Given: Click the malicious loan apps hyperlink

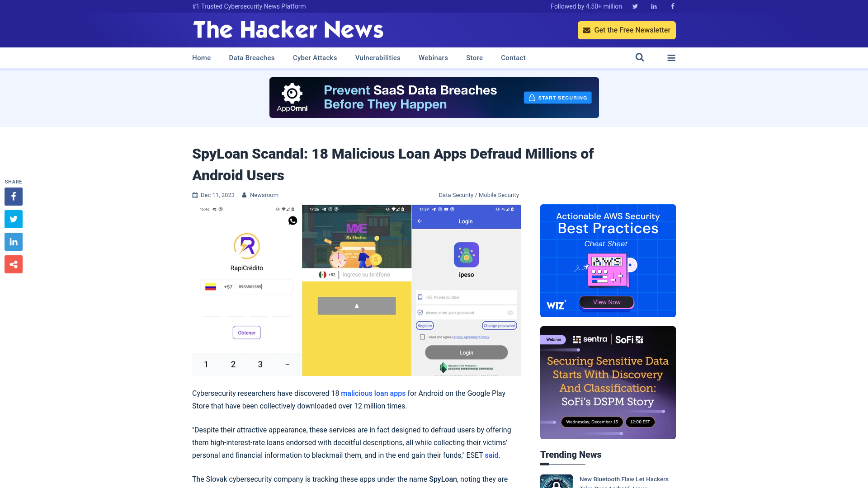Looking at the screenshot, I should (x=373, y=393).
